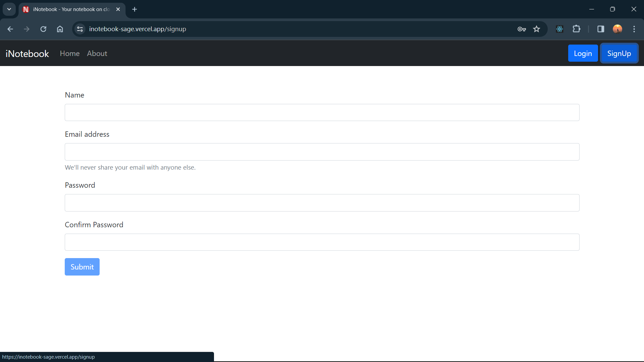This screenshot has width=644, height=362.
Task: Open saved passwords key icon
Action: [x=522, y=29]
